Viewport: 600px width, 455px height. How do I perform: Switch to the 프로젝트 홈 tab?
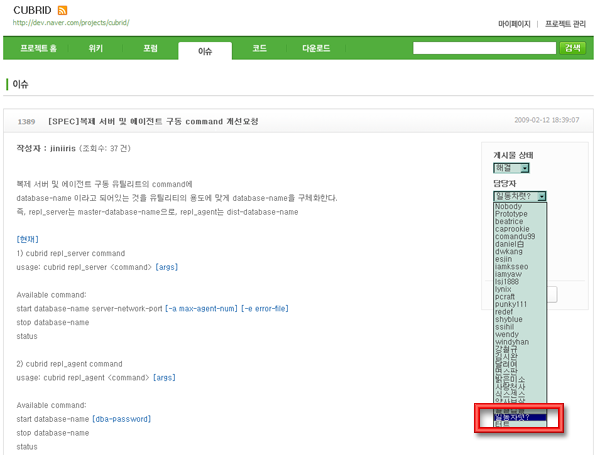pos(38,48)
